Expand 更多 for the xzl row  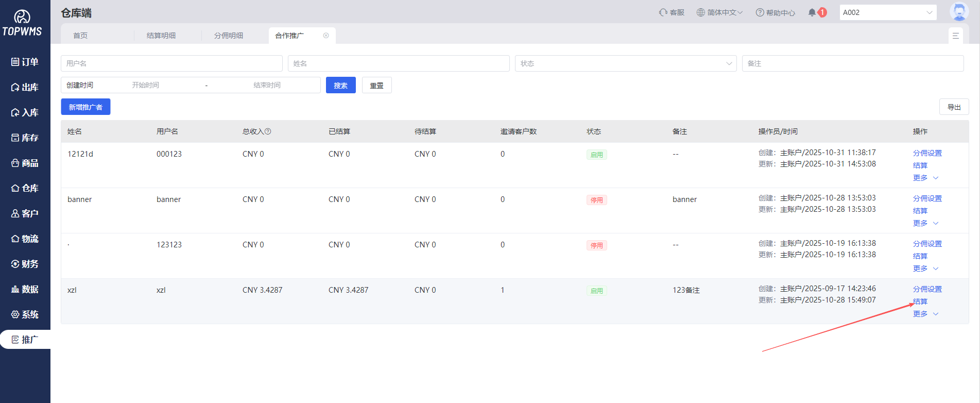click(x=925, y=314)
